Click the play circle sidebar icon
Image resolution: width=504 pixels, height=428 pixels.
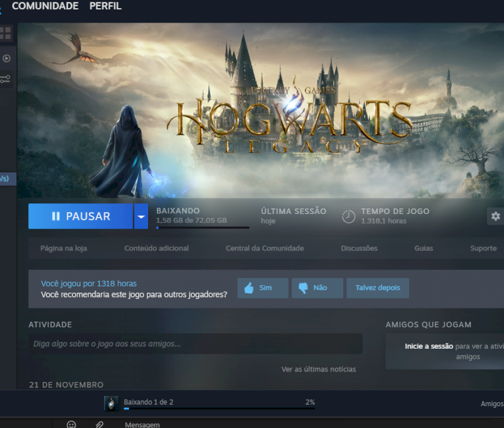pyautogui.click(x=6, y=59)
